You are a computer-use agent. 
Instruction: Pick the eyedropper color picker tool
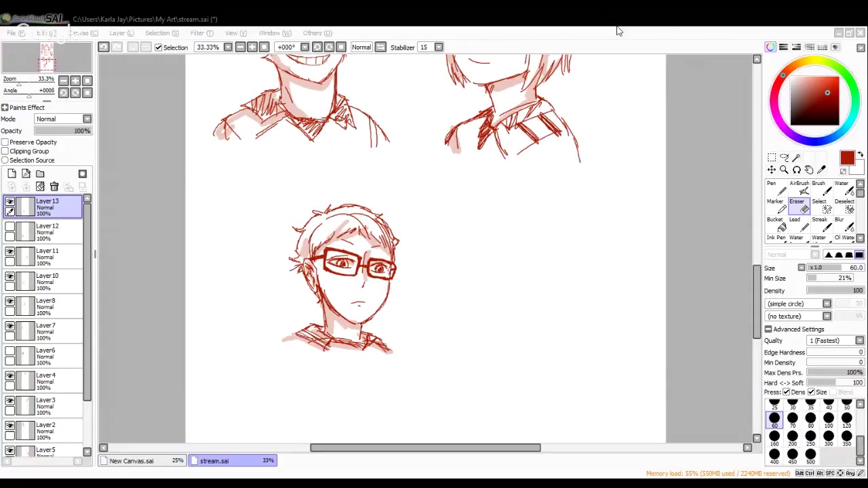coord(822,170)
